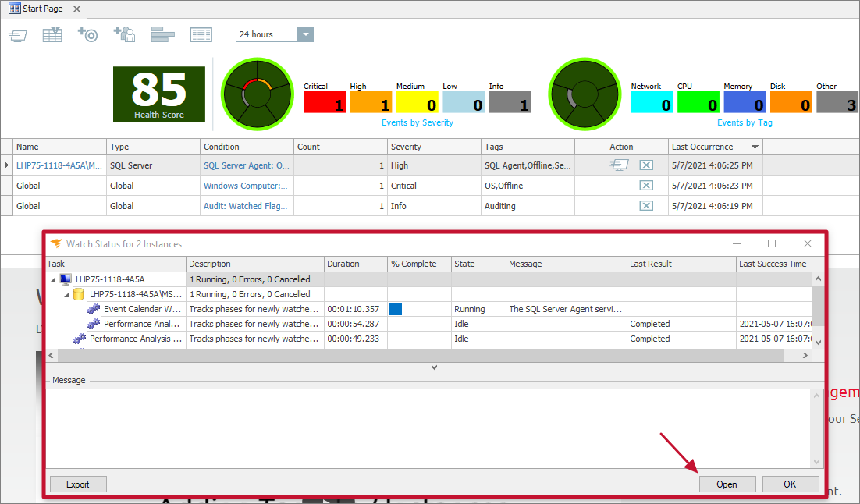Click the Export button in Watch Status dialog
The width and height of the screenshot is (860, 504).
tap(77, 484)
